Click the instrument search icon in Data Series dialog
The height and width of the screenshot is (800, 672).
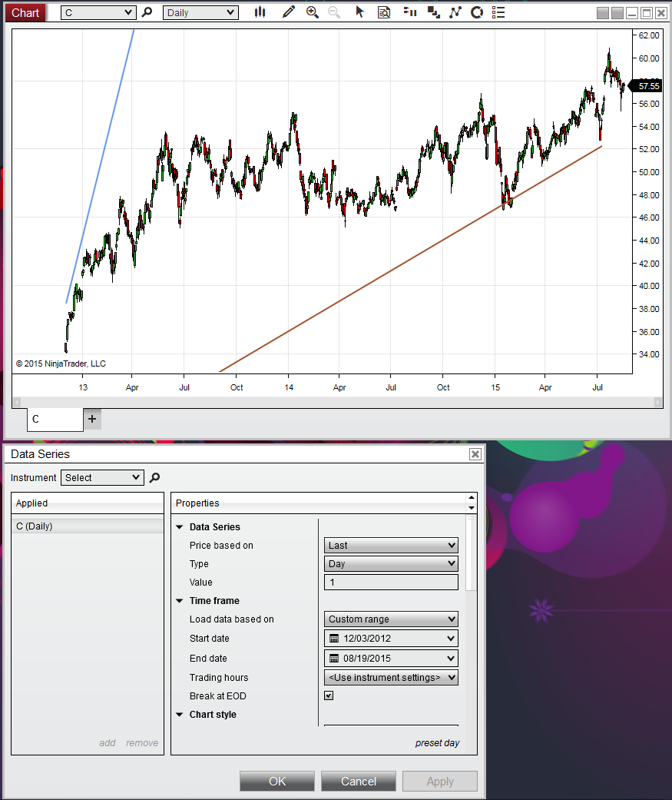(154, 477)
